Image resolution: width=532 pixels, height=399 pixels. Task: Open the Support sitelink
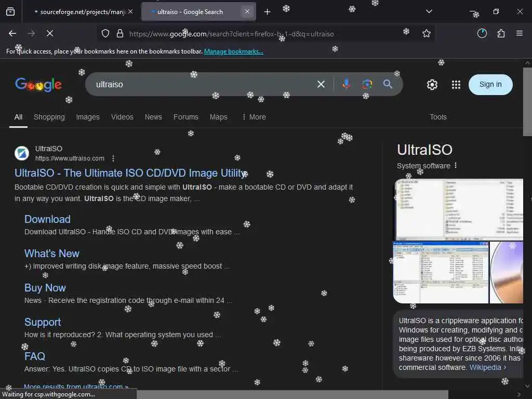coord(43,322)
